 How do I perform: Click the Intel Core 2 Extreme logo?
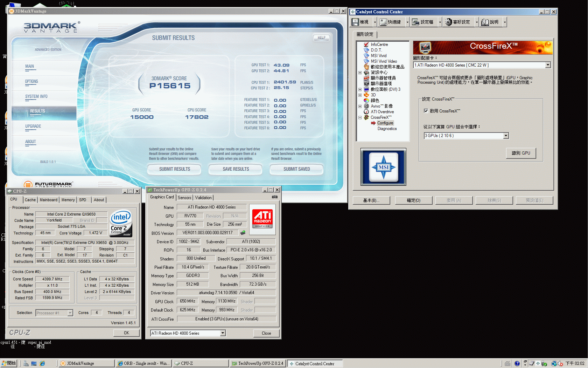pyautogui.click(x=121, y=223)
